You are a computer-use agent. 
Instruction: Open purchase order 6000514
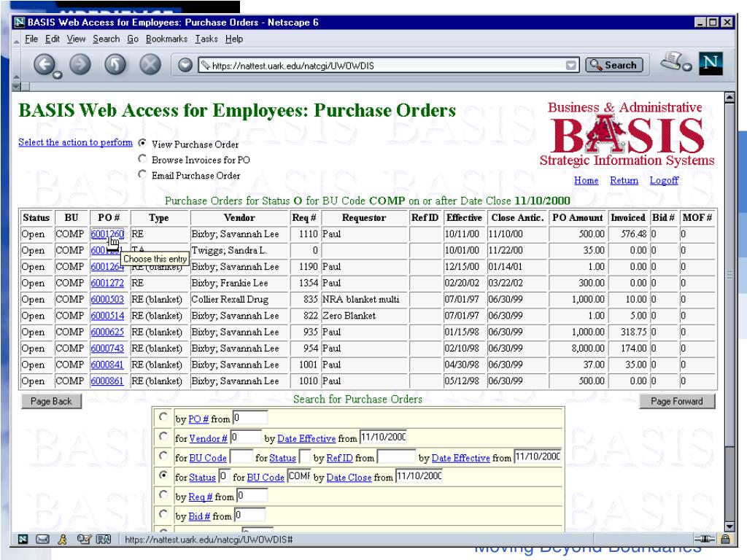tap(107, 315)
